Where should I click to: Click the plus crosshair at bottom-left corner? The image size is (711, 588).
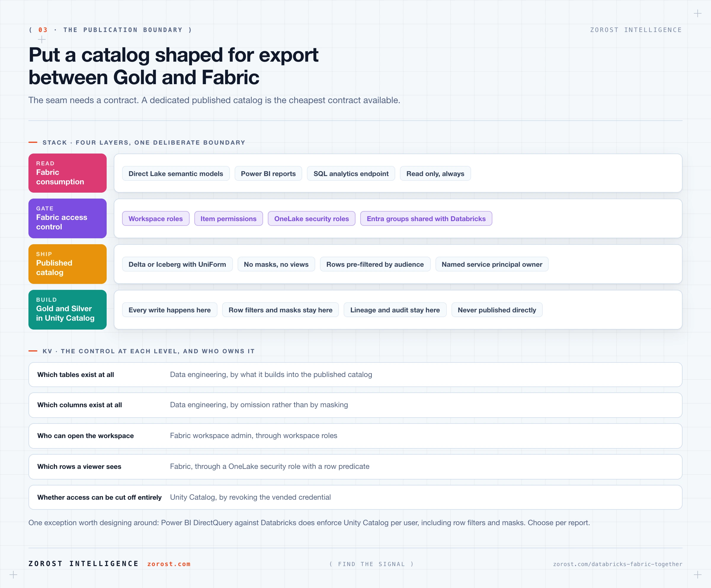[x=13, y=574]
